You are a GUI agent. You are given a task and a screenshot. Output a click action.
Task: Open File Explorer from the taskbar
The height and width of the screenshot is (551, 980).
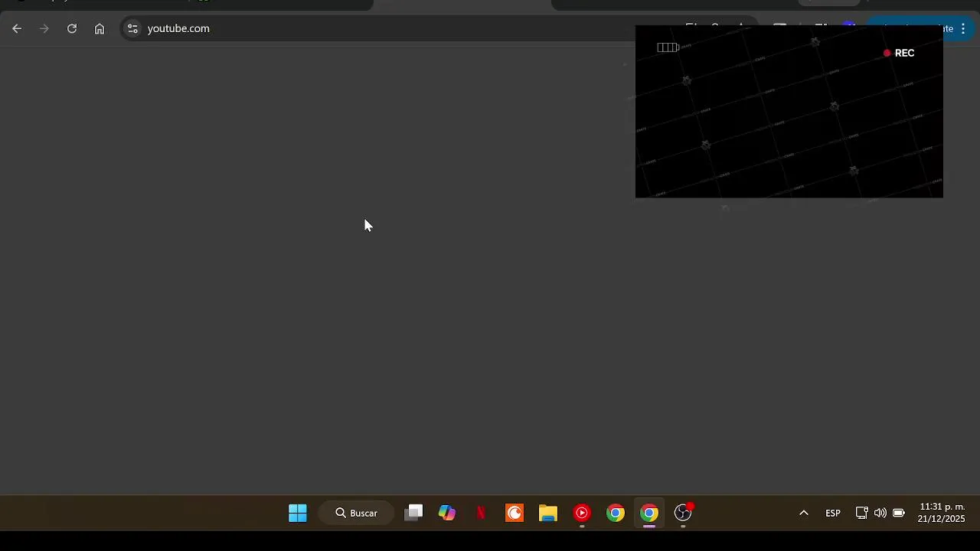pos(548,513)
